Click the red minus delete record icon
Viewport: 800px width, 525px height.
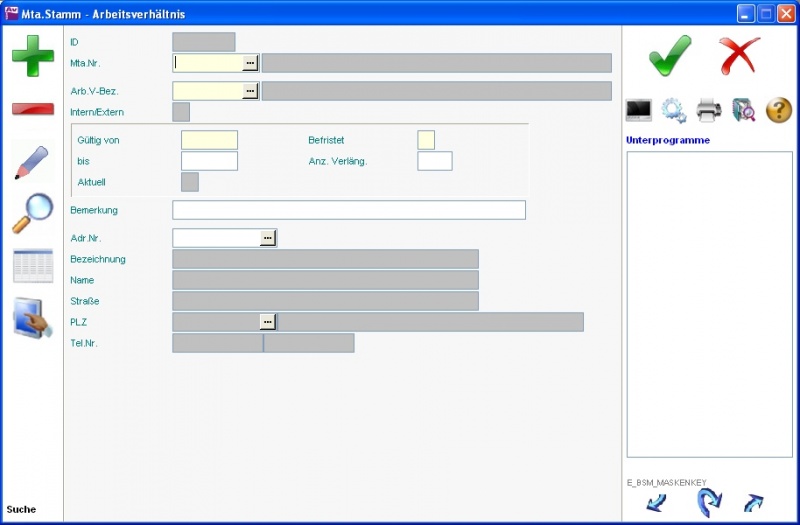(33, 108)
